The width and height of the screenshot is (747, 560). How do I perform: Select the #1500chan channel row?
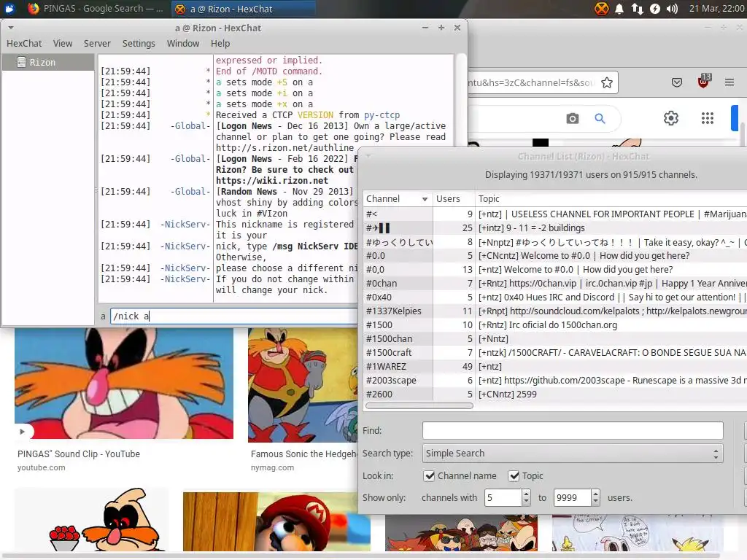(555, 339)
